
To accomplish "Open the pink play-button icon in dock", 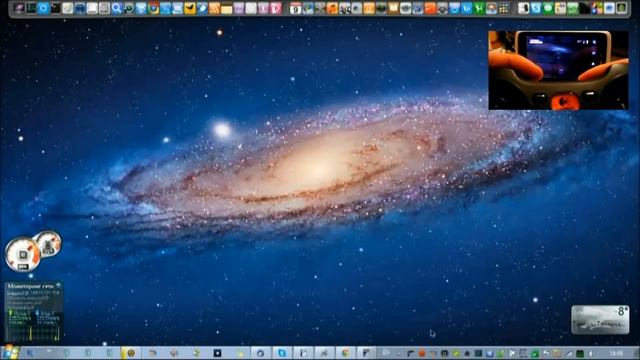I will point(276,8).
